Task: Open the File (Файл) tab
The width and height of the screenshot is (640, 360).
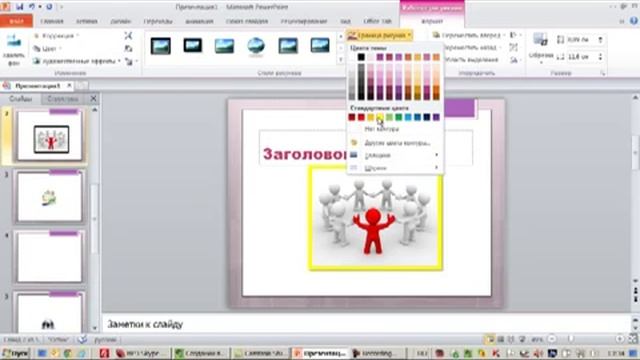Action: (16, 21)
